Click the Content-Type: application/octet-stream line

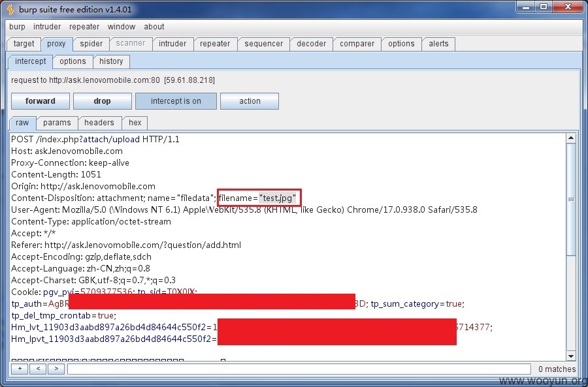pyautogui.click(x=91, y=222)
